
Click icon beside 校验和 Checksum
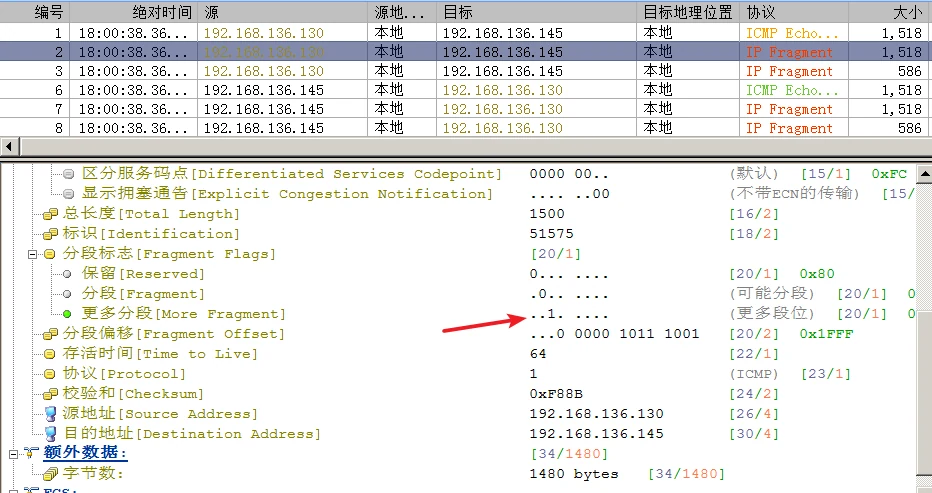click(x=50, y=394)
